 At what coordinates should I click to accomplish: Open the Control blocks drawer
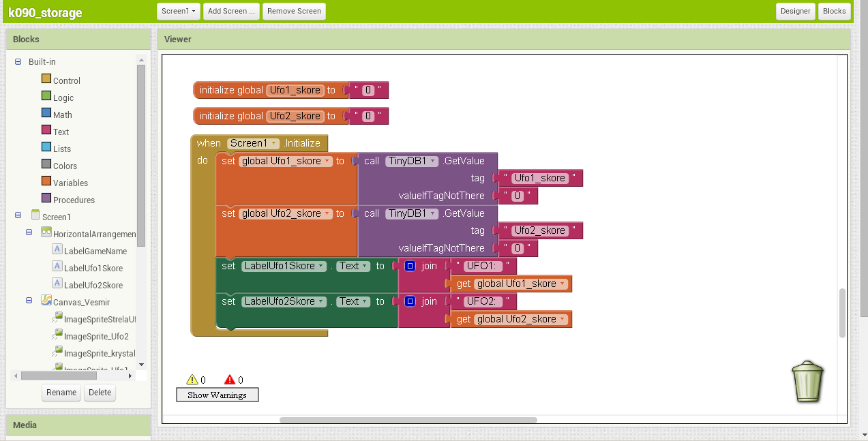tap(67, 80)
